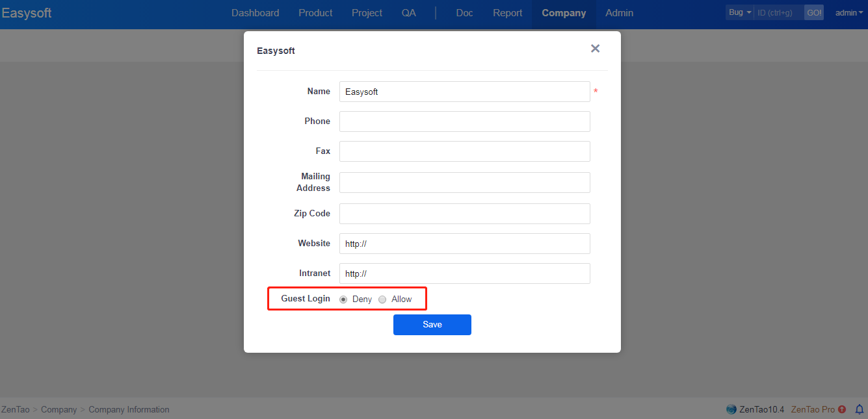The height and width of the screenshot is (419, 868).
Task: Open the Report menu item
Action: [x=507, y=13]
